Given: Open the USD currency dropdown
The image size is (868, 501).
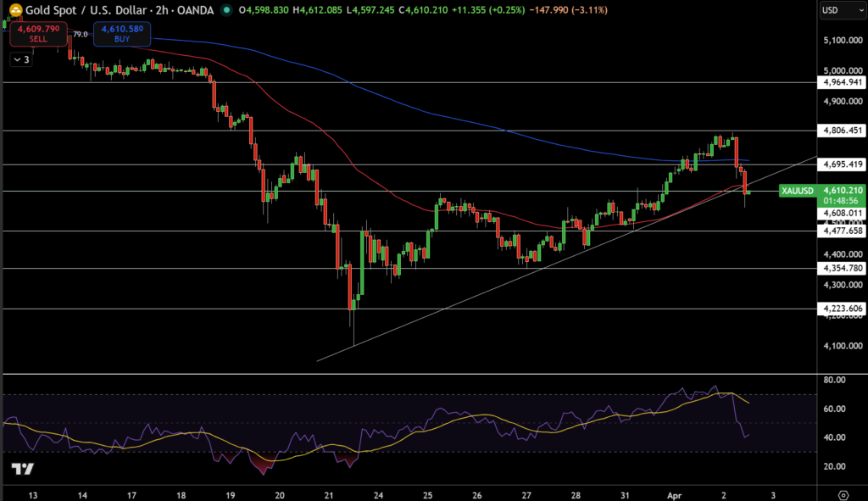Looking at the screenshot, I should point(842,11).
